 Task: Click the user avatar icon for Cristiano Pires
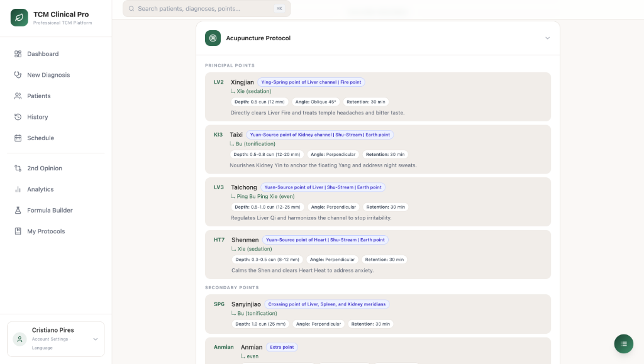pyautogui.click(x=19, y=339)
